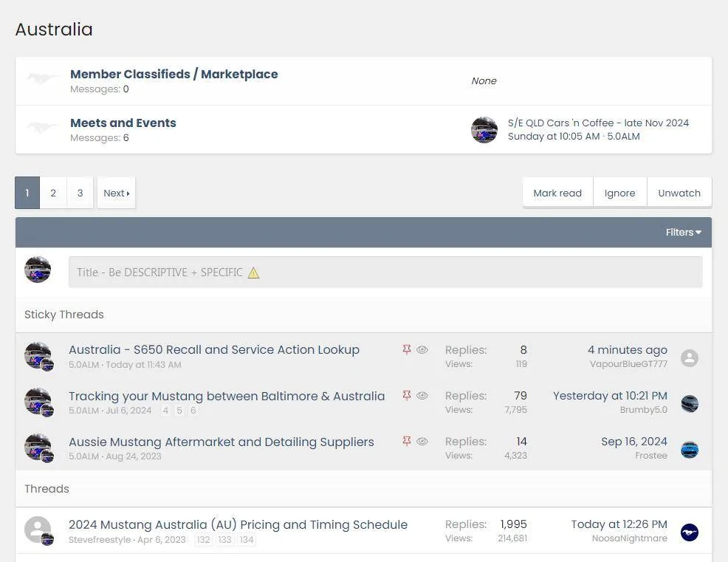Click Meets and Events mustang forum icon
728x562 pixels.
[x=43, y=127]
